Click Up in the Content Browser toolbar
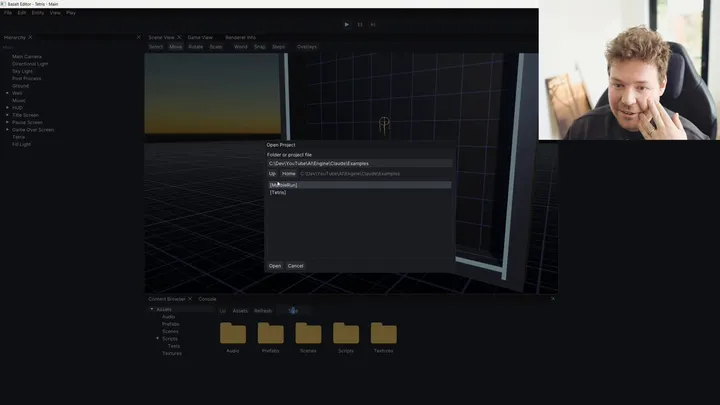The height and width of the screenshot is (405, 720). pos(223,311)
